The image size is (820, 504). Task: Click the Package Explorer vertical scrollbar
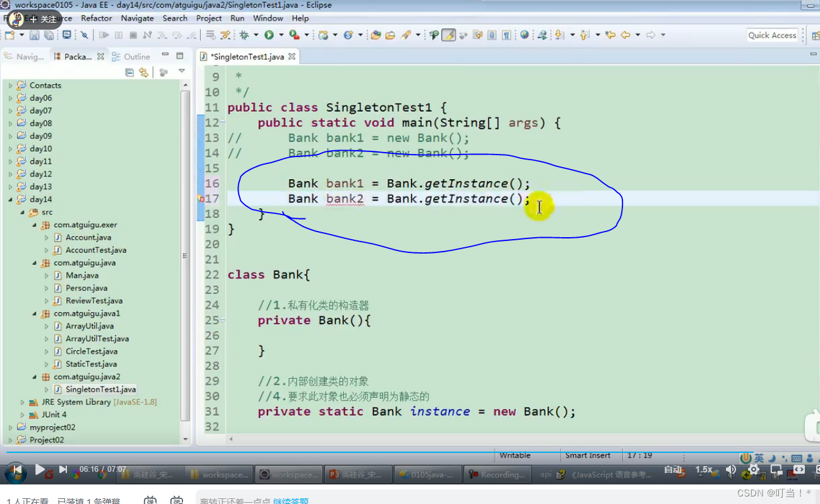click(185, 255)
